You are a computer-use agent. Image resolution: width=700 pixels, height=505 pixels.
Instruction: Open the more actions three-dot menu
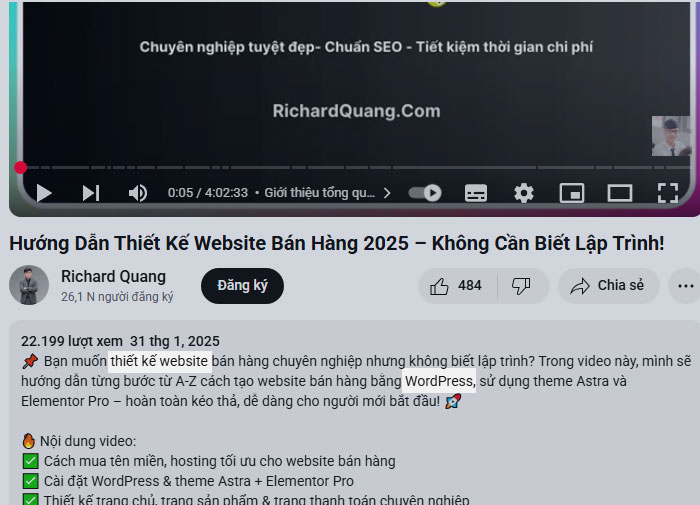coord(685,286)
